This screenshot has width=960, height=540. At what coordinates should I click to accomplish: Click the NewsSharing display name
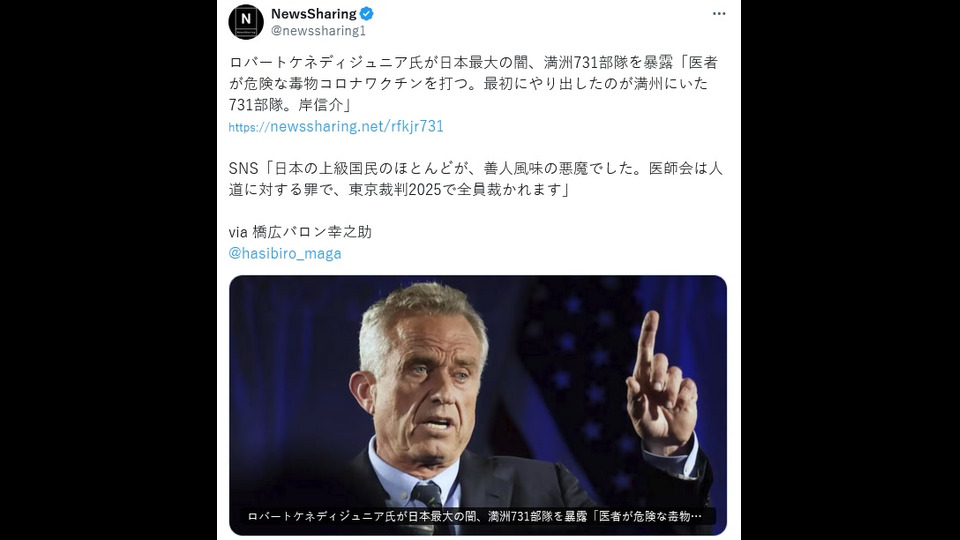coord(313,13)
